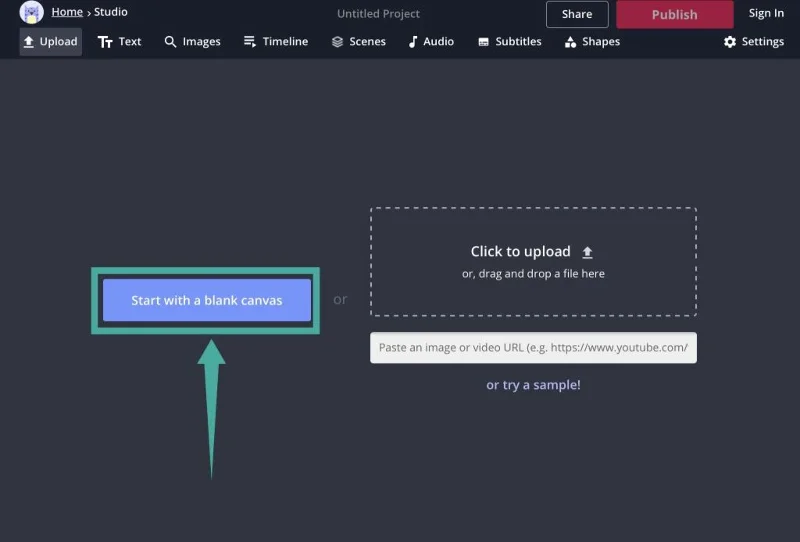Go to the Home breadcrumb link
This screenshot has width=800, height=542.
[67, 12]
